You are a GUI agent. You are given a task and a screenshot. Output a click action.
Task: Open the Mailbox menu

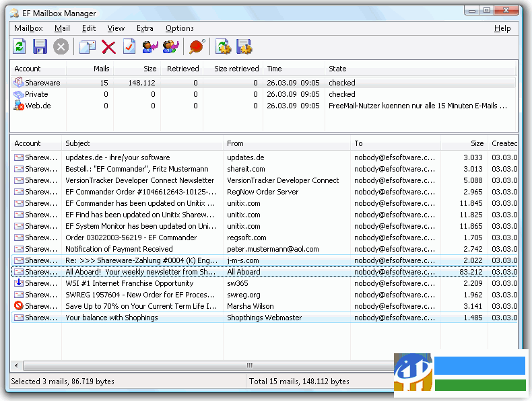(x=28, y=28)
